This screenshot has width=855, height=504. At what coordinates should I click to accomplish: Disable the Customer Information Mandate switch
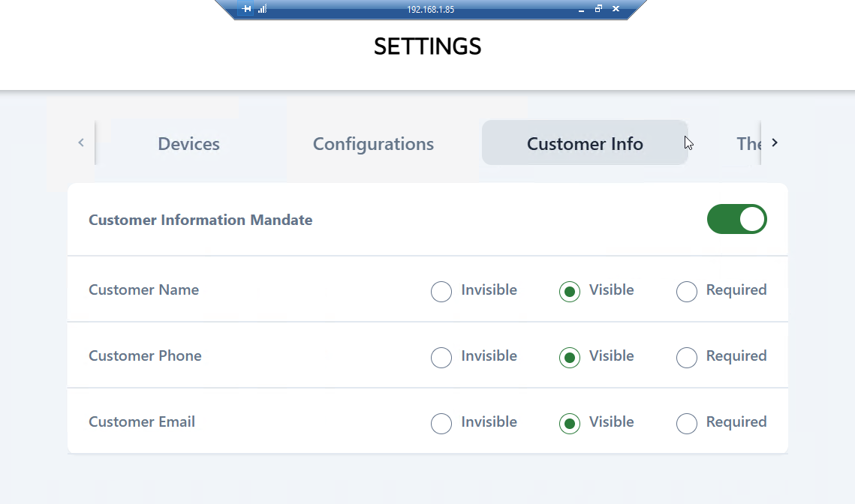click(736, 219)
